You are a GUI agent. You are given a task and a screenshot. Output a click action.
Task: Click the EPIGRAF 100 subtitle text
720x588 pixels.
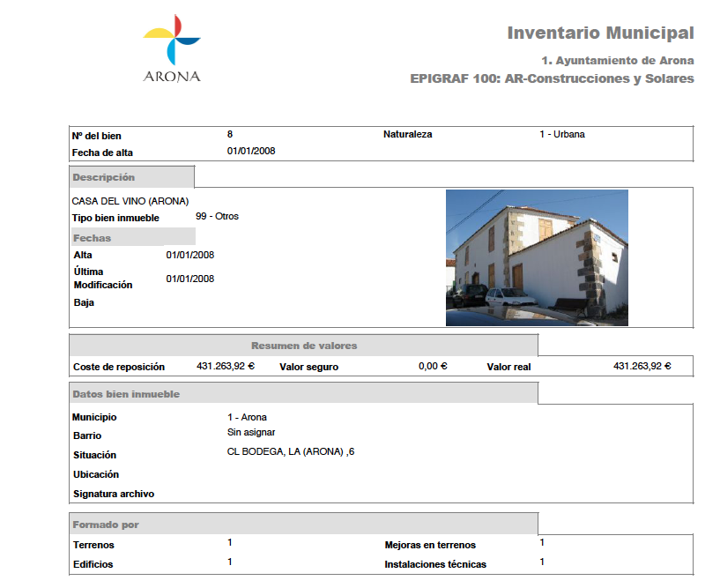pyautogui.click(x=552, y=78)
